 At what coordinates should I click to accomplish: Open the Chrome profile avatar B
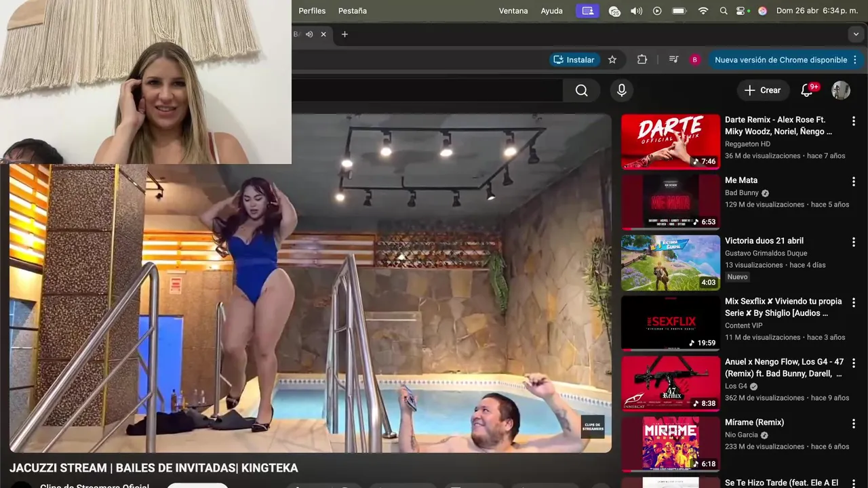tap(695, 60)
